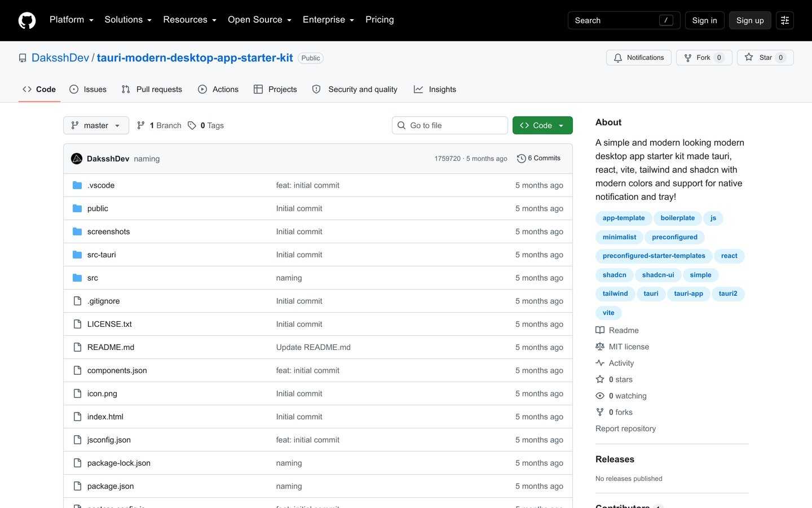Click the vite topic tag
Screen dimensions: 812x508
tap(608, 313)
